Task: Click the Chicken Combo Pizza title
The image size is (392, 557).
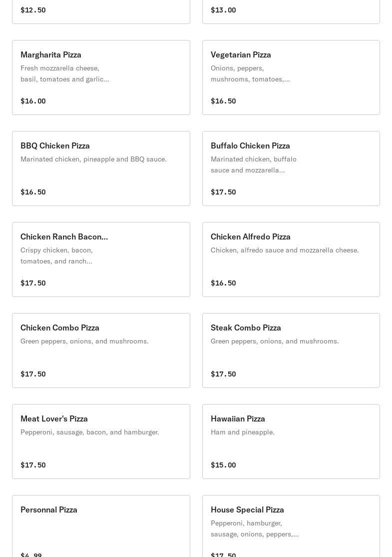Action: coord(60,327)
